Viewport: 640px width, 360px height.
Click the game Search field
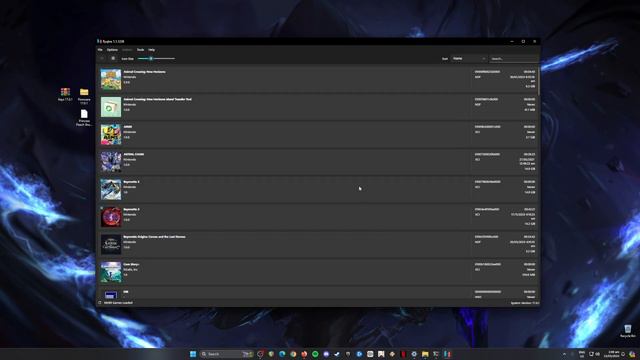[x=513, y=59]
